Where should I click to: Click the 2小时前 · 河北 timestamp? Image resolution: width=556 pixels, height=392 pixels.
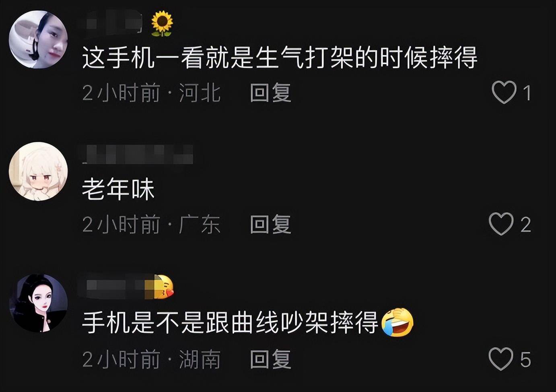(x=151, y=93)
